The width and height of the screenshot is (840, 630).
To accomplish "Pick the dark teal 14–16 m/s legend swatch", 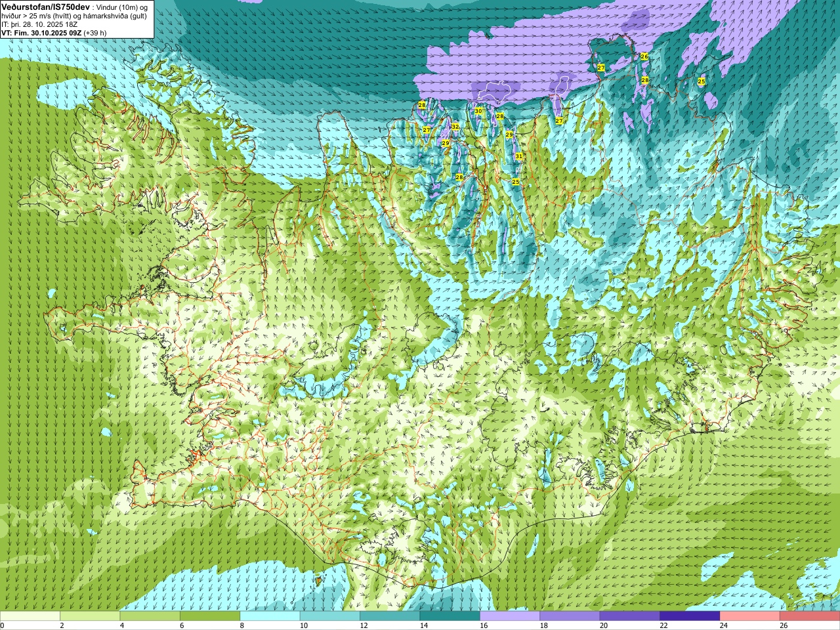I will 450,616.
